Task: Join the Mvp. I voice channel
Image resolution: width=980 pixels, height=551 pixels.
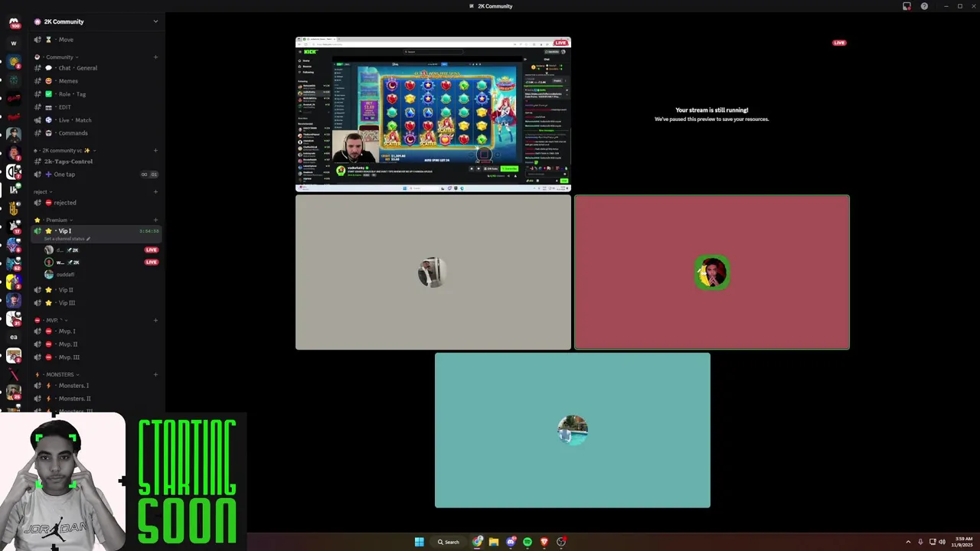Action: click(x=96, y=331)
